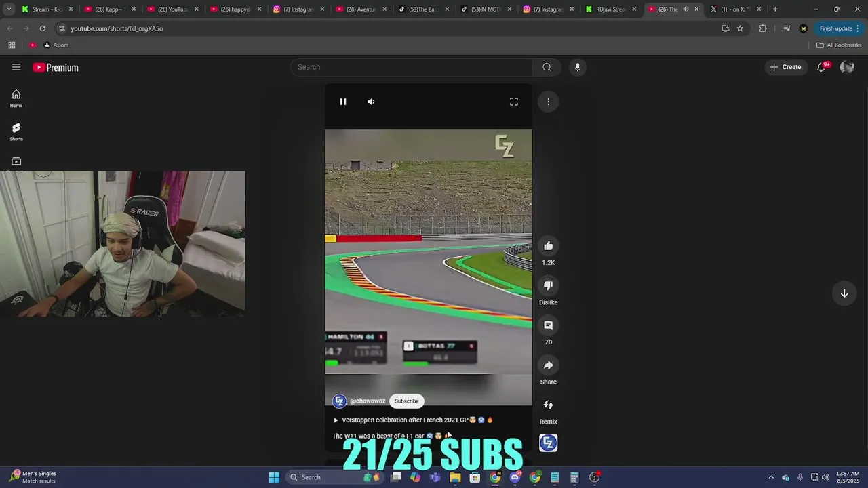Go to YouTube Premium home logo

(56, 67)
